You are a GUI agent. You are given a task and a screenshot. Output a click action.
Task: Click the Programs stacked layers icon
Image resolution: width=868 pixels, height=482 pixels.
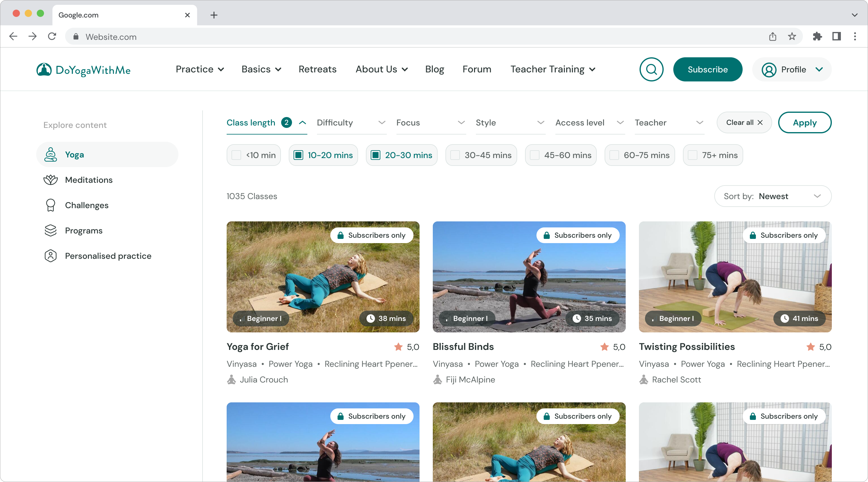click(x=51, y=230)
